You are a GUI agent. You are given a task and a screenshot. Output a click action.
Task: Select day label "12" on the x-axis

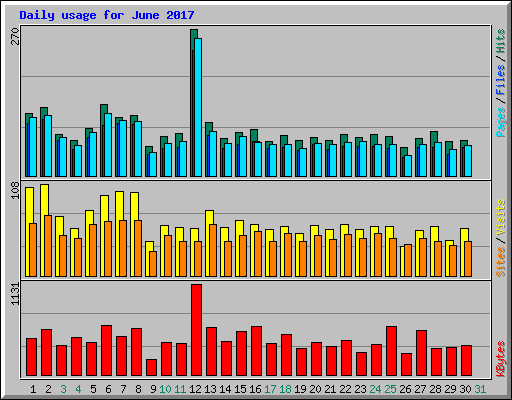point(195,389)
